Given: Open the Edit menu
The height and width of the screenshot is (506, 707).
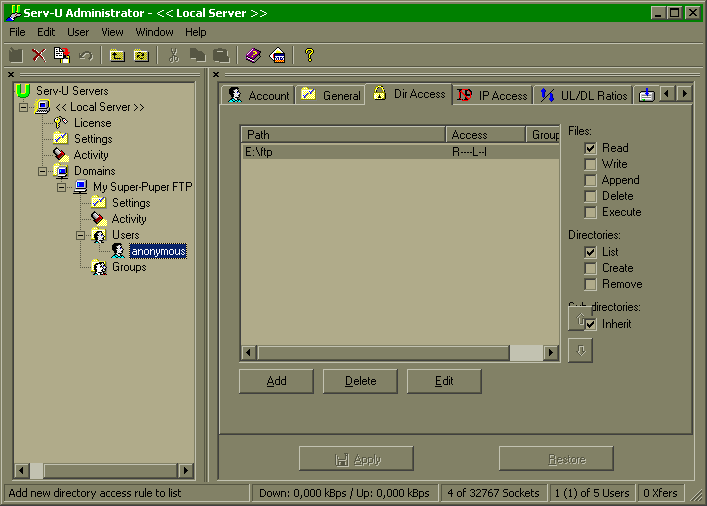Looking at the screenshot, I should [46, 32].
